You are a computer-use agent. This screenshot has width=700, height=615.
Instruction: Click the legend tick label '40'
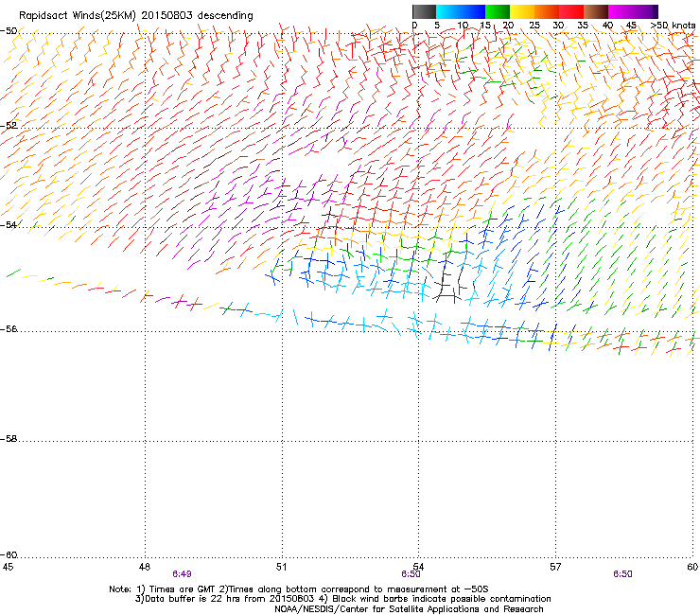click(607, 26)
